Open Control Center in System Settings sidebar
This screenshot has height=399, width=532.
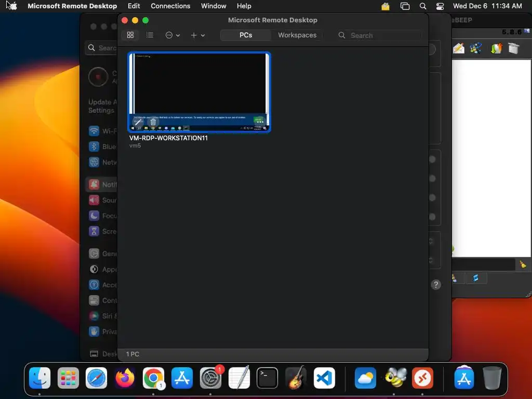pyautogui.click(x=103, y=300)
